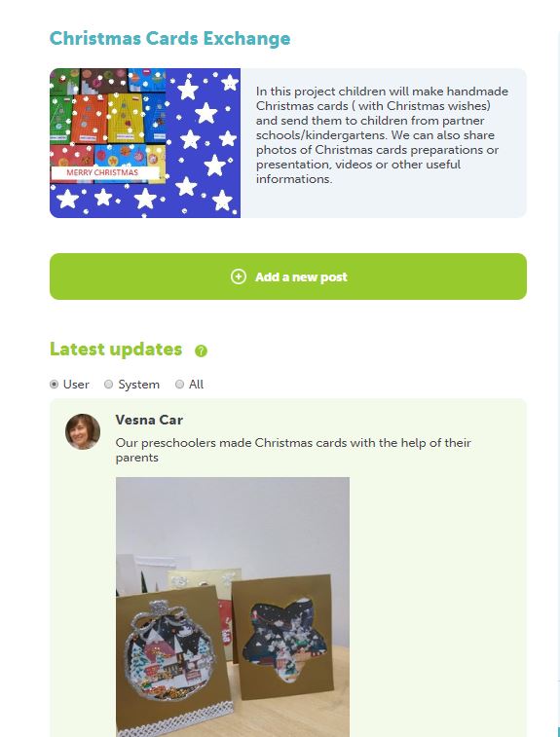
Task: Show All updates via the radio button
Action: point(179,385)
